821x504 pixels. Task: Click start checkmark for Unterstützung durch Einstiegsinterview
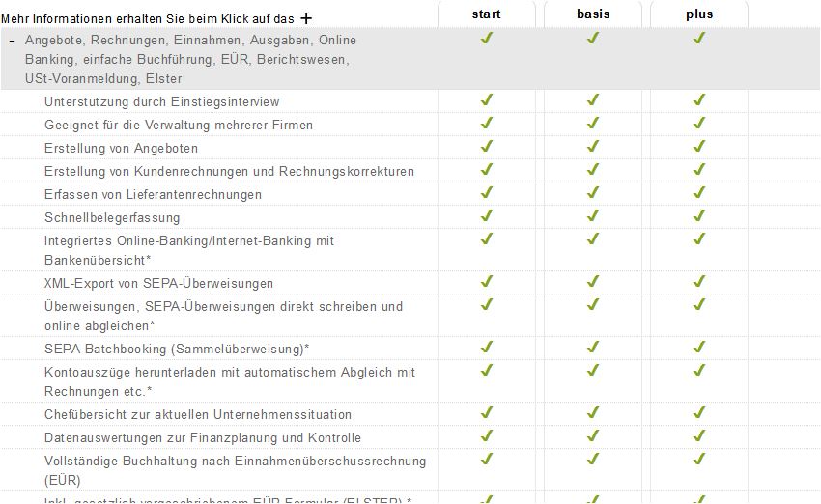point(487,99)
